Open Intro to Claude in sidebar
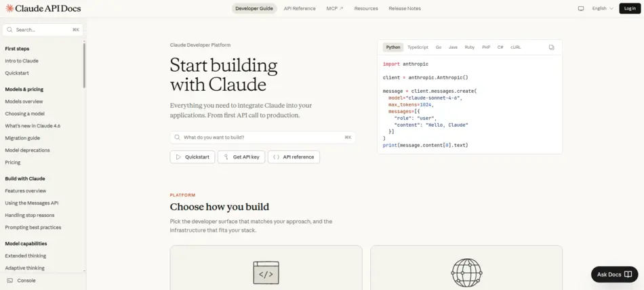Viewport: 644px width, 290px height. pos(22,61)
